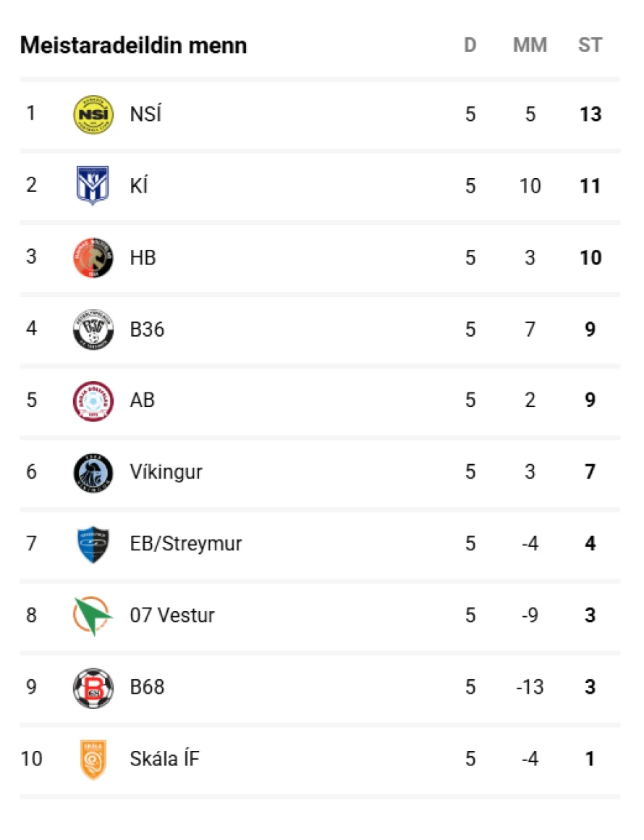Click the B68 football badge
Viewport: 644px width, 840px height.
coord(93,687)
